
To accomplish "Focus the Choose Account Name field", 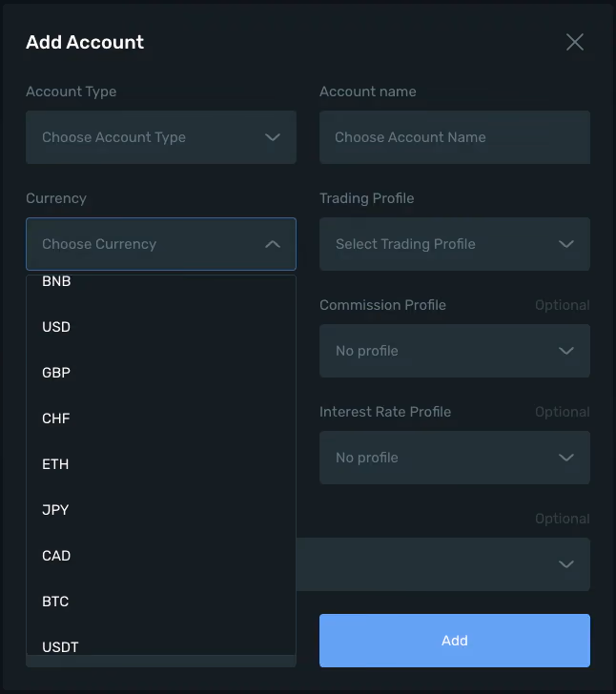I will click(x=454, y=137).
